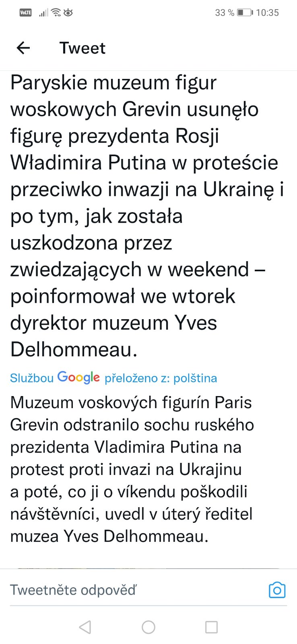This screenshot has width=297, height=644.
Task: Tap the Polish tweet text "Paryskie muzeum figur"
Action: coord(113,83)
